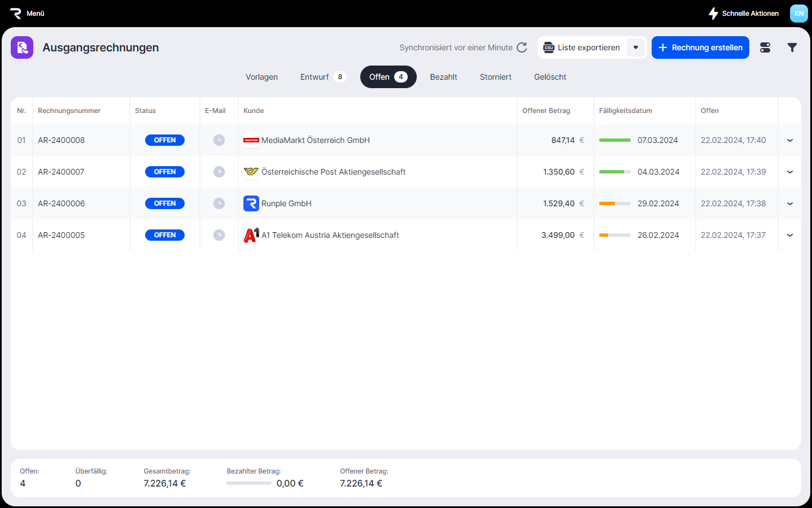Viewport: 812px width, 508px height.
Task: Click the sync refresh icon
Action: pos(522,47)
